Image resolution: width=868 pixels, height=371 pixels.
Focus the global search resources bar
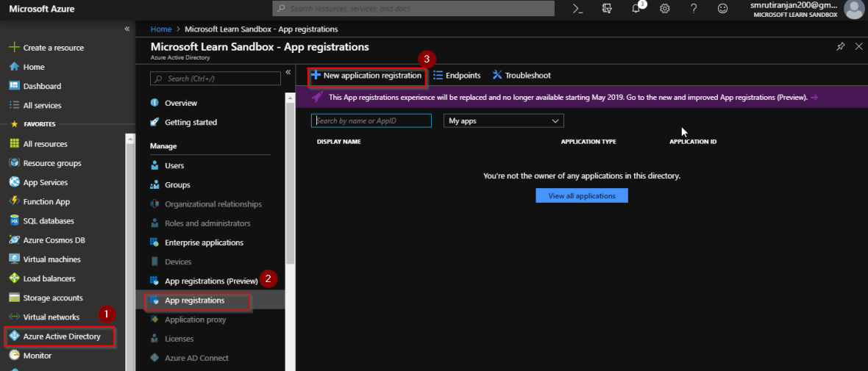pyautogui.click(x=413, y=8)
